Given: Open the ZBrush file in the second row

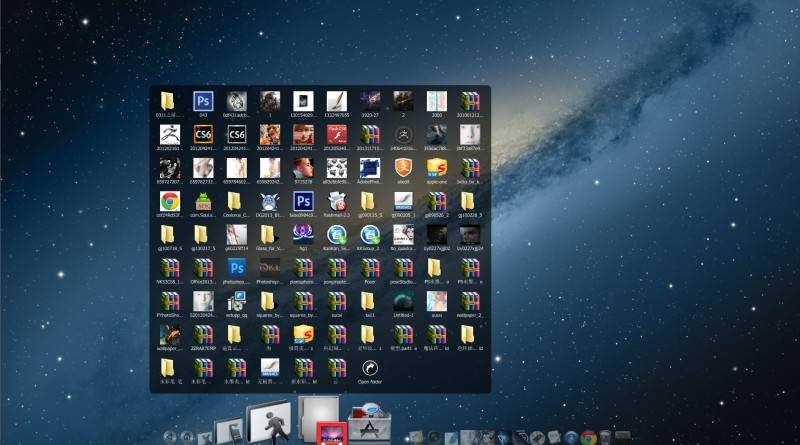Looking at the screenshot, I should 169,134.
